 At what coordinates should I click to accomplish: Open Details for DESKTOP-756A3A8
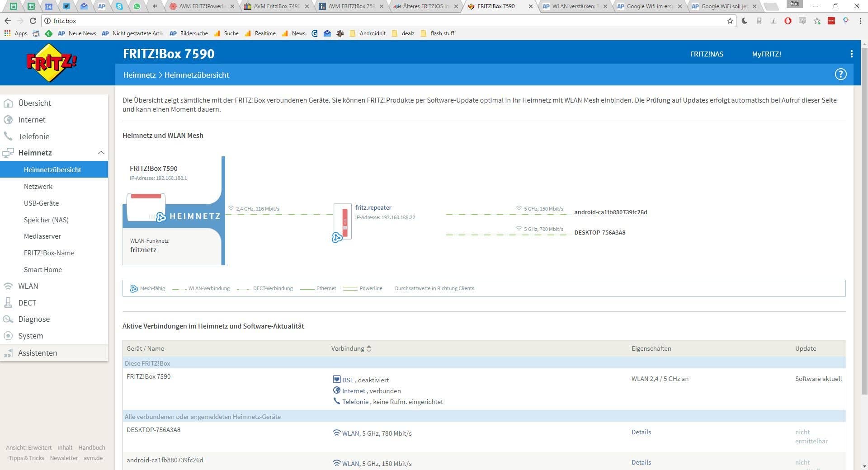[x=641, y=432]
